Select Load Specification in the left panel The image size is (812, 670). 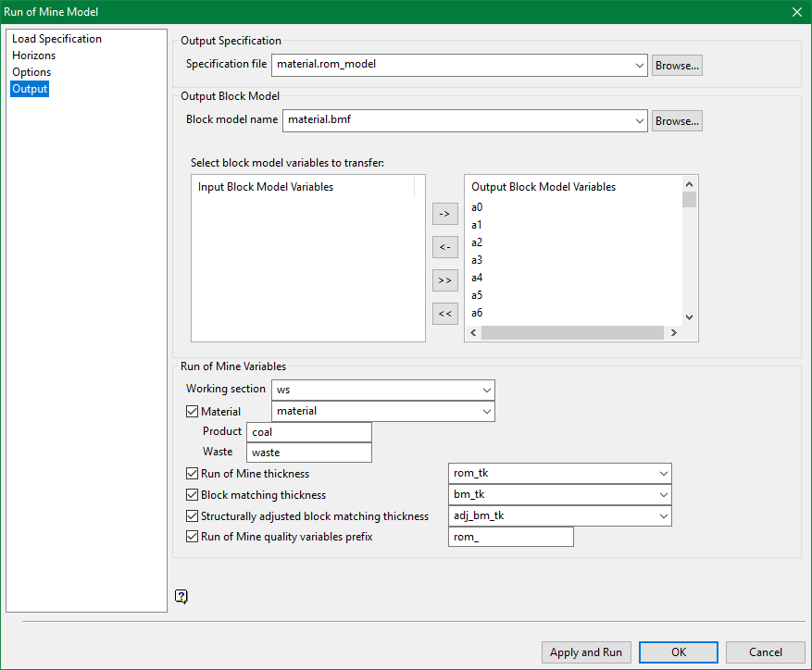(x=56, y=39)
